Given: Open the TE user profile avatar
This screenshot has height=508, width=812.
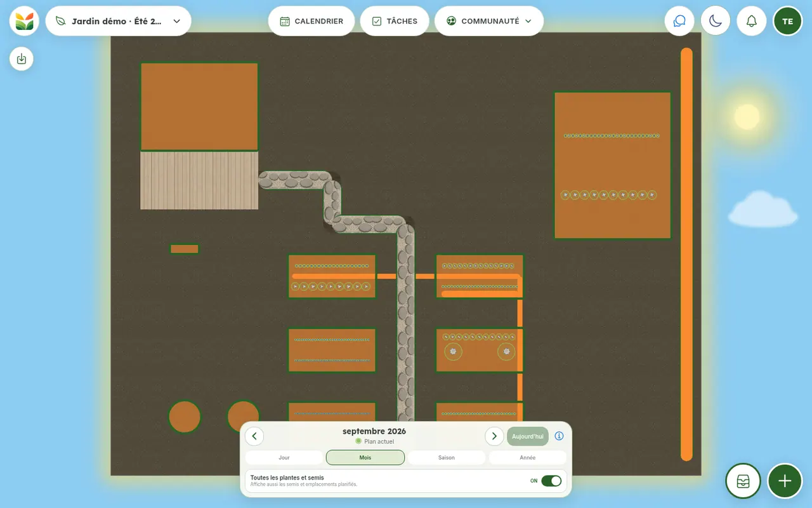Looking at the screenshot, I should point(788,21).
